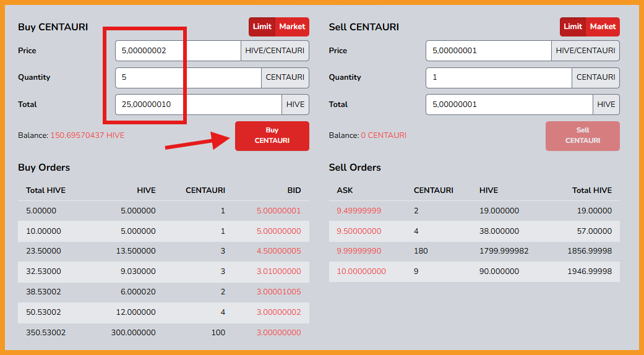The width and height of the screenshot is (644, 355).
Task: Click buy order total 23.50000
Action: [43, 251]
